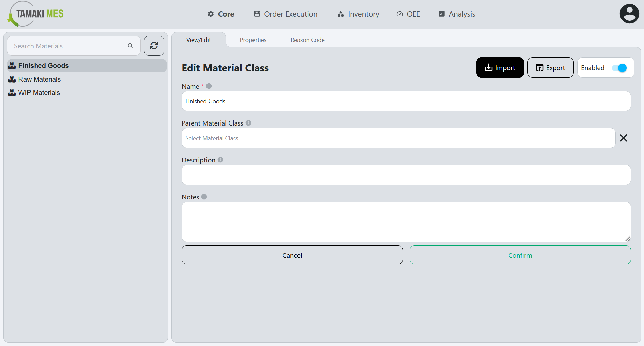Click the search magnifier icon in the search bar
The width and height of the screenshot is (644, 346).
[130, 45]
